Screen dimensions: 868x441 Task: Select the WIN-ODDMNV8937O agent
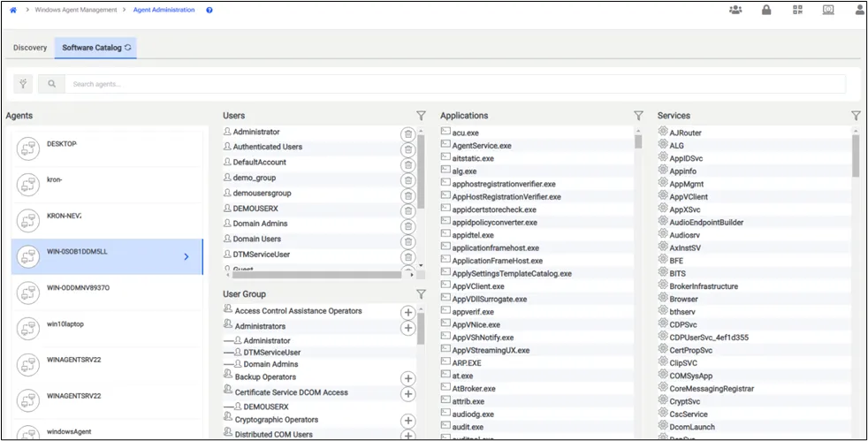[x=106, y=293]
